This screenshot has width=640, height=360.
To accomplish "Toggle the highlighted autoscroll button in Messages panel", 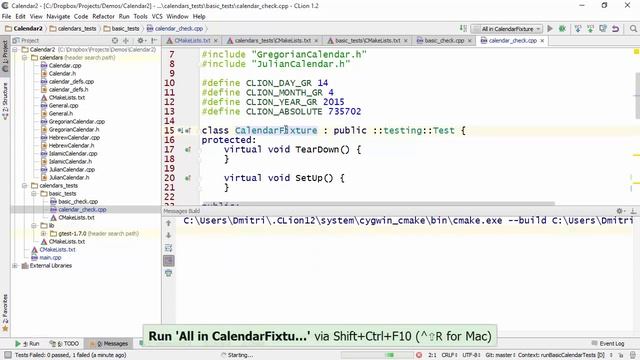I will (x=169, y=260).
